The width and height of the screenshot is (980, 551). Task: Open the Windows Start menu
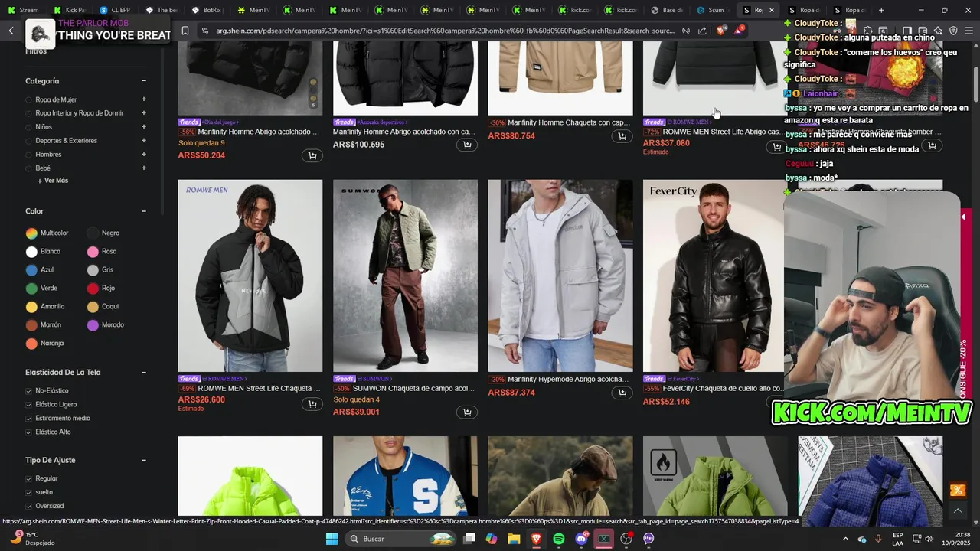point(332,539)
